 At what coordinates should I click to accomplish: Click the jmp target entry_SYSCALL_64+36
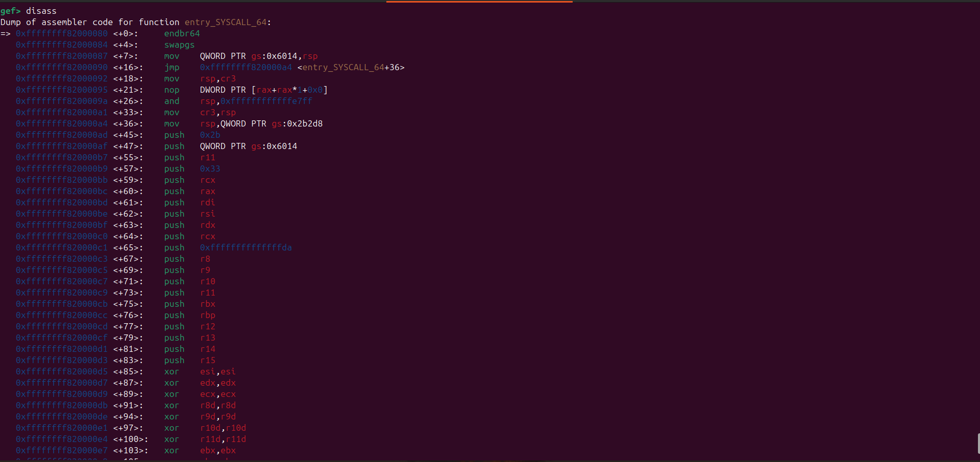(x=351, y=67)
